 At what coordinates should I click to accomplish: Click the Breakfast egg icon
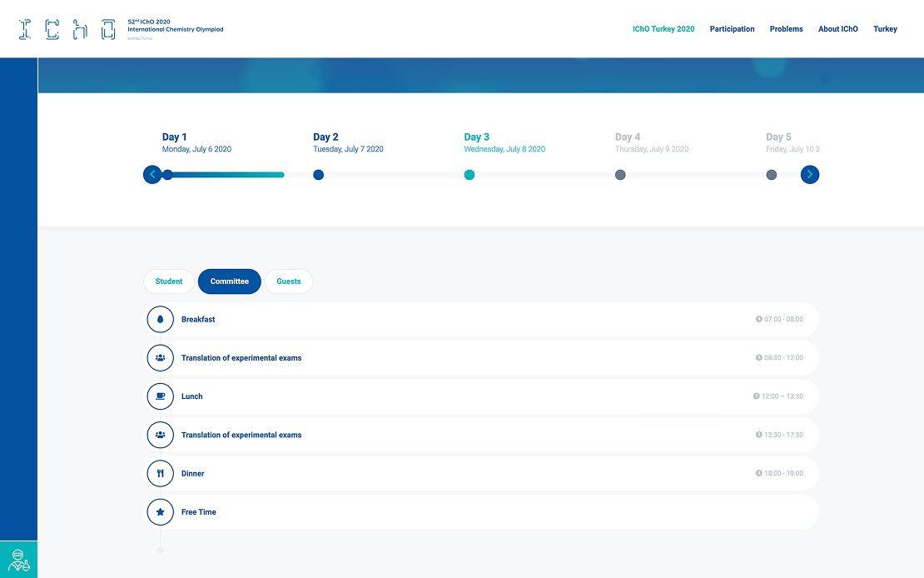tap(161, 320)
